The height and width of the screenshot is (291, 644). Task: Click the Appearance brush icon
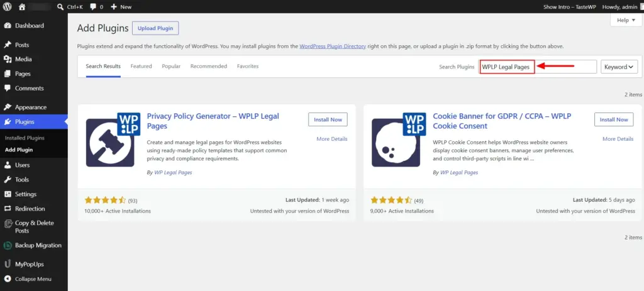tap(8, 107)
